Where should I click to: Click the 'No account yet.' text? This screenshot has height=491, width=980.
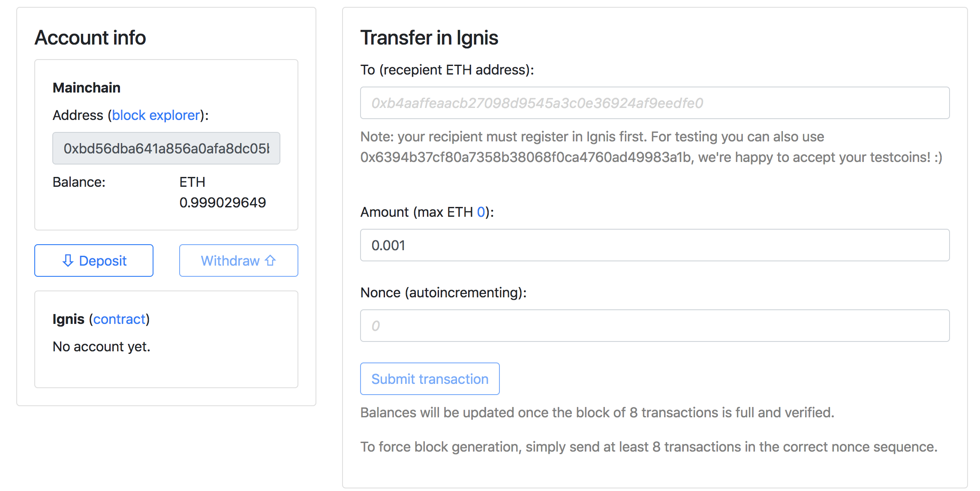[x=102, y=347]
